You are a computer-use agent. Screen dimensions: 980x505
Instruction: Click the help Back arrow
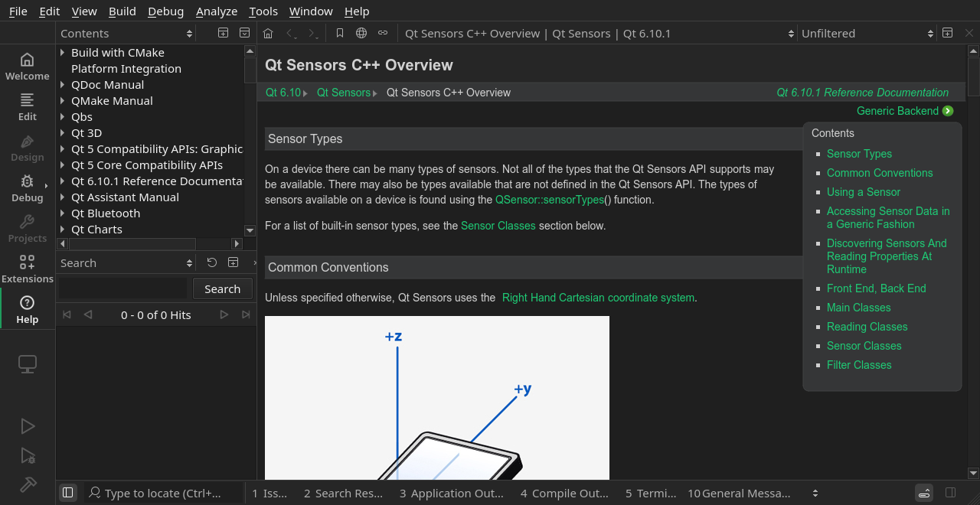(291, 33)
